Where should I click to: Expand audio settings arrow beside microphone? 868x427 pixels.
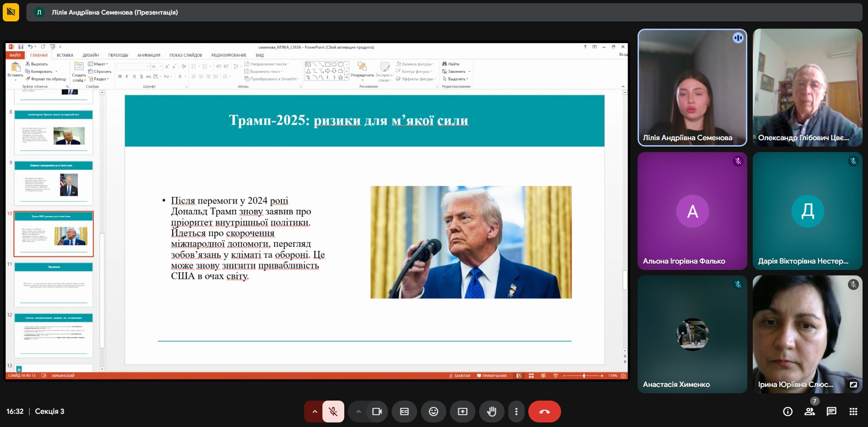point(314,412)
